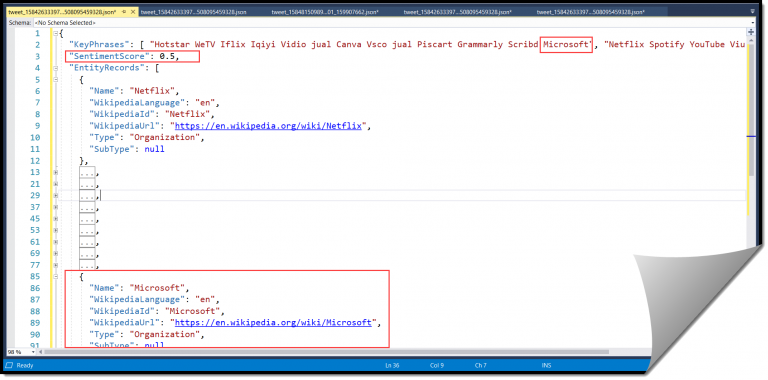Click "WikipediaId" key on line 88
The width and height of the screenshot is (768, 380).
pos(121,311)
